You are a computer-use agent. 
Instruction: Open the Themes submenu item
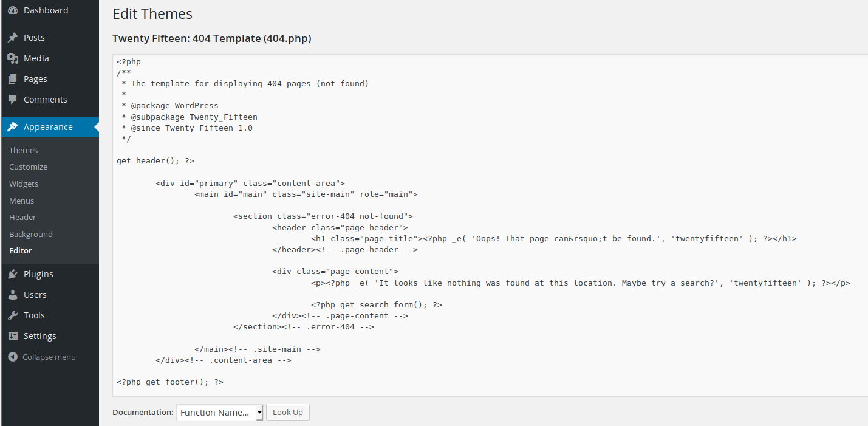pos(23,150)
